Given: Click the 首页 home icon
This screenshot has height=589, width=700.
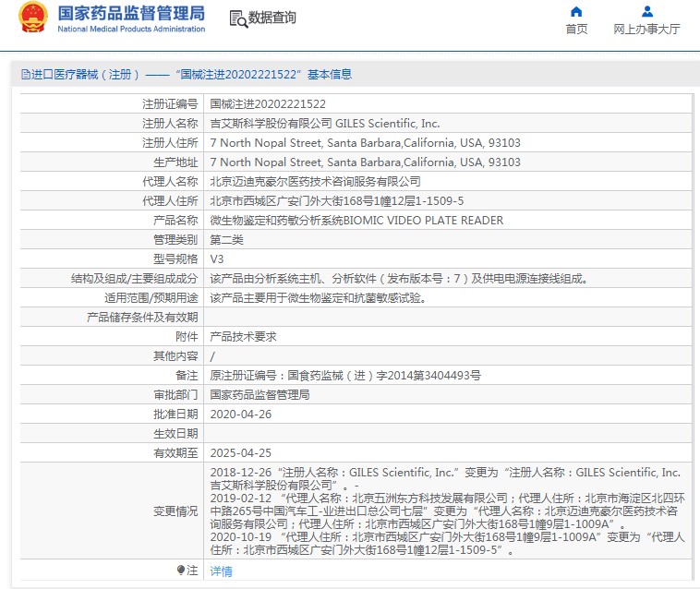Looking at the screenshot, I should coord(576,12).
